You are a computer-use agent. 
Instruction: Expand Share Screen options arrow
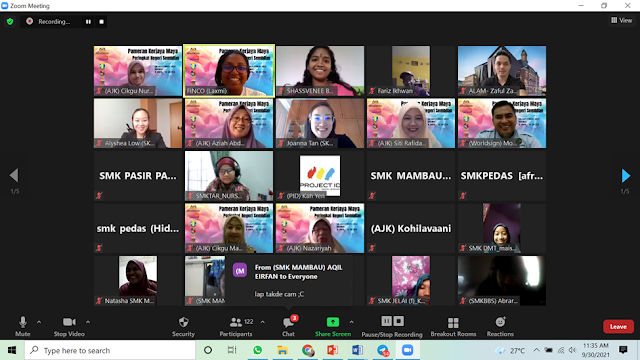(351, 322)
